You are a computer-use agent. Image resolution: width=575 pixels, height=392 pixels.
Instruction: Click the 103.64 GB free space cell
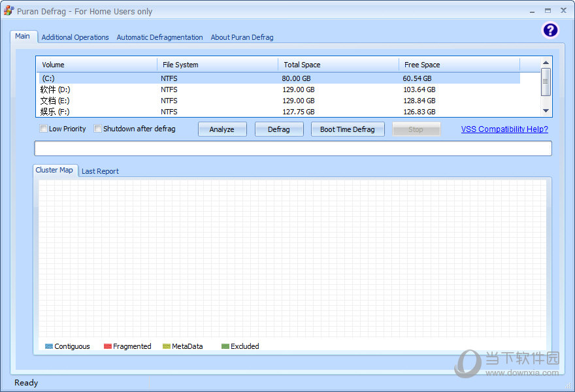click(x=419, y=90)
